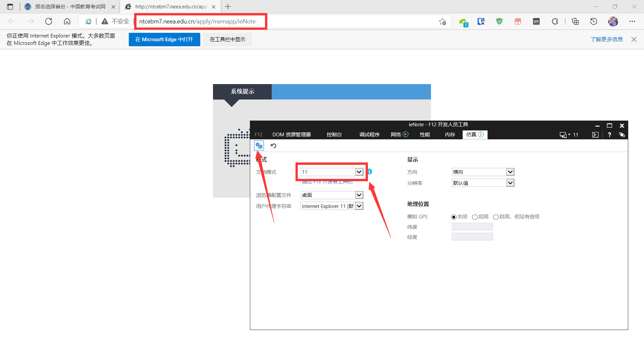Click the reset emulation settings undo icon
Viewport: 644px width, 345px height.
[273, 146]
